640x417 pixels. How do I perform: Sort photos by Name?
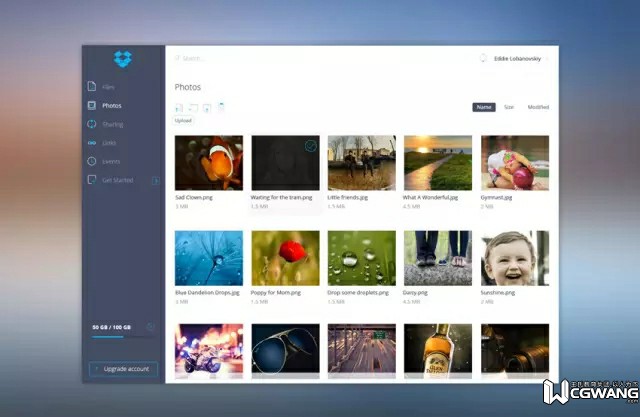484,107
